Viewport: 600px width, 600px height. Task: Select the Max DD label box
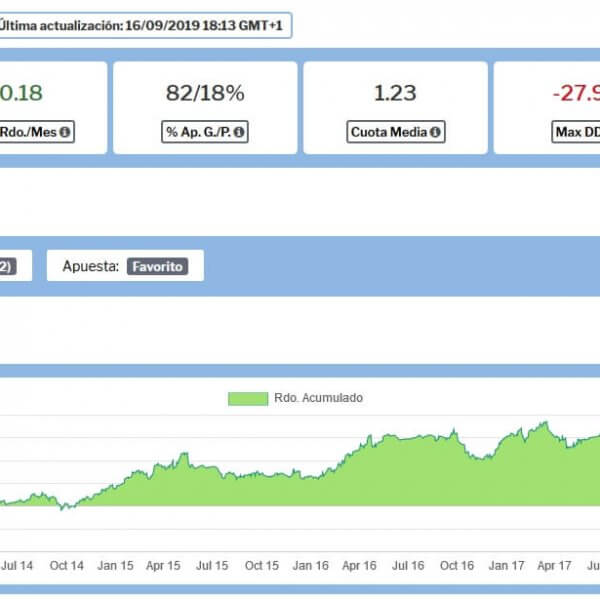click(576, 132)
